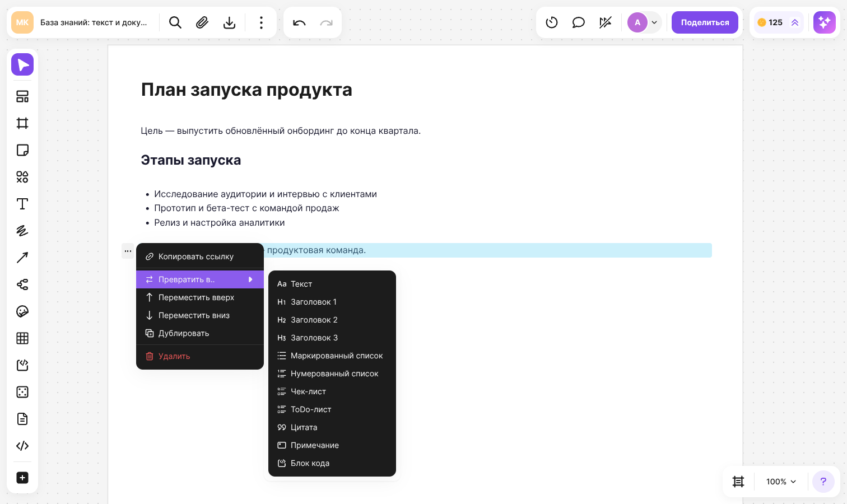Select the Text tool in sidebar

click(22, 204)
